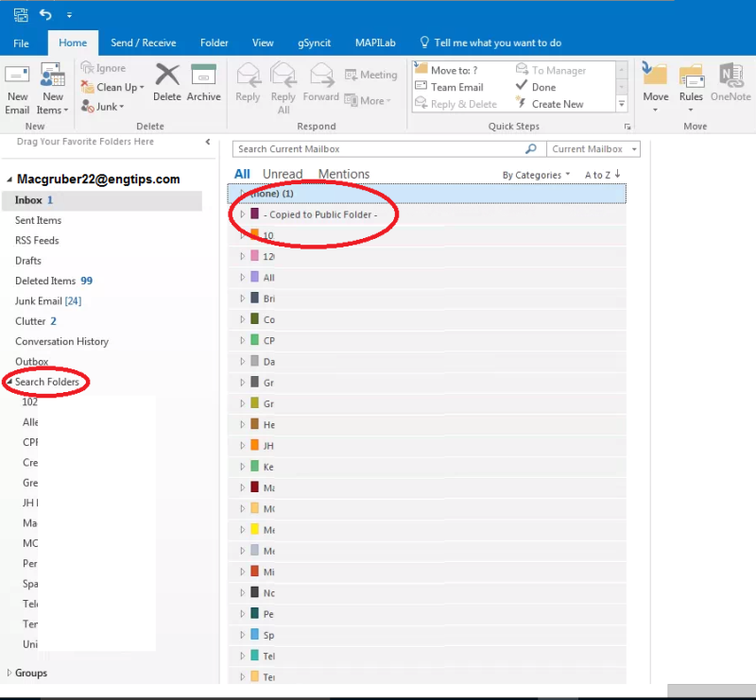Click the Ignore conversation icon
This screenshot has width=756, height=700.
tap(87, 67)
